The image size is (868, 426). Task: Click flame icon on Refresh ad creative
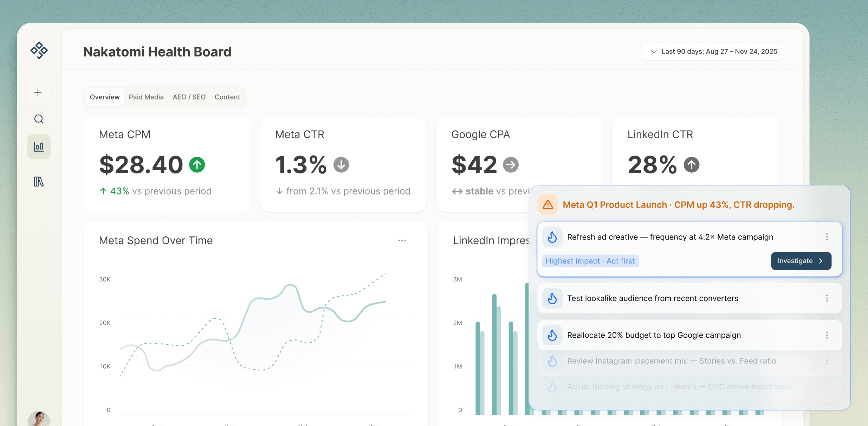(552, 237)
